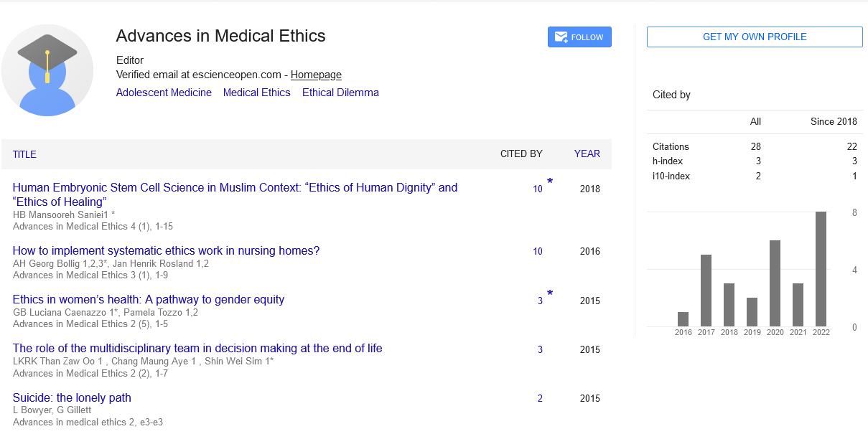
Task: Click the graduation cap profile avatar
Action: click(47, 70)
